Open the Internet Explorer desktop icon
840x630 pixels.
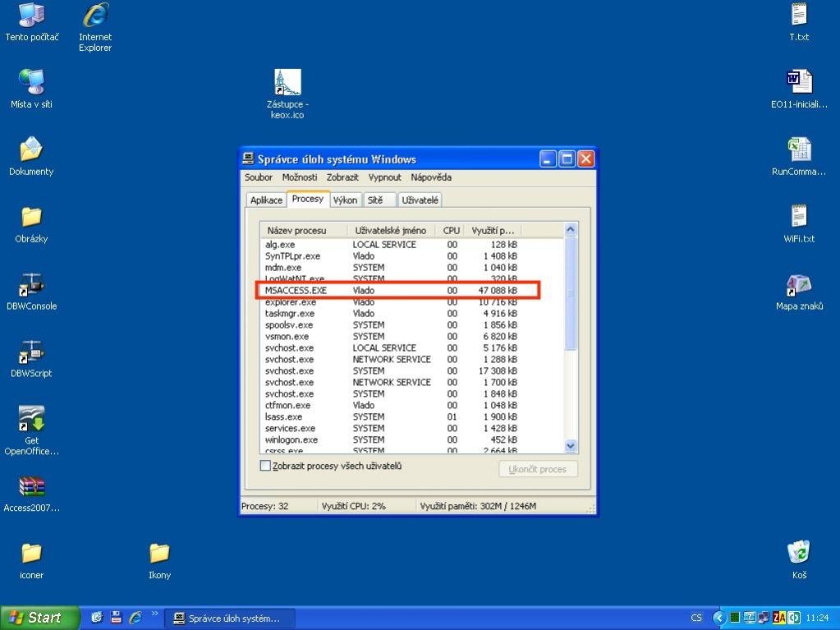[95, 16]
